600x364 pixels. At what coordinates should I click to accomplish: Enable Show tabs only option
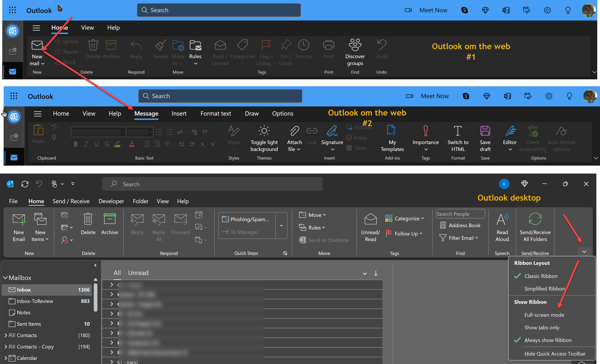[x=542, y=327]
